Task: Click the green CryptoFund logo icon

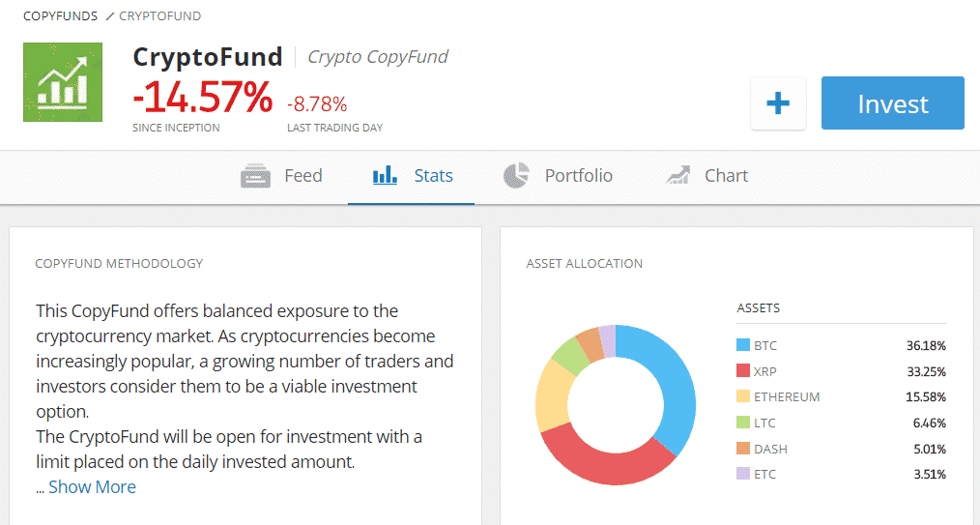Action: pyautogui.click(x=63, y=82)
